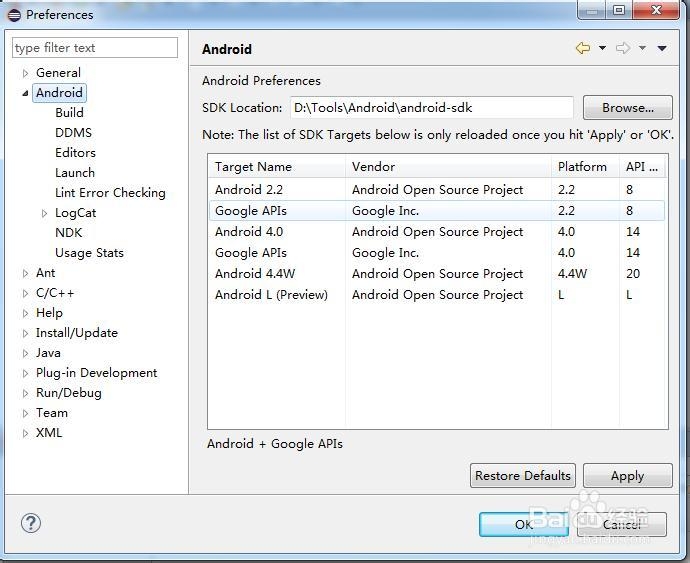Image resolution: width=690 pixels, height=563 pixels.
Task: Select Lint Error Checking page
Action: tap(110, 193)
